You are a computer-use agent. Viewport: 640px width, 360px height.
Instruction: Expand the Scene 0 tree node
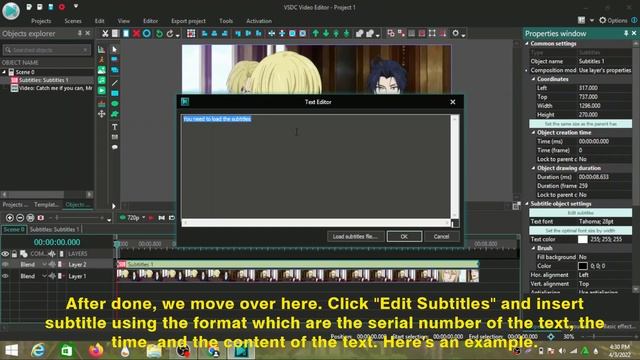(x=4, y=72)
